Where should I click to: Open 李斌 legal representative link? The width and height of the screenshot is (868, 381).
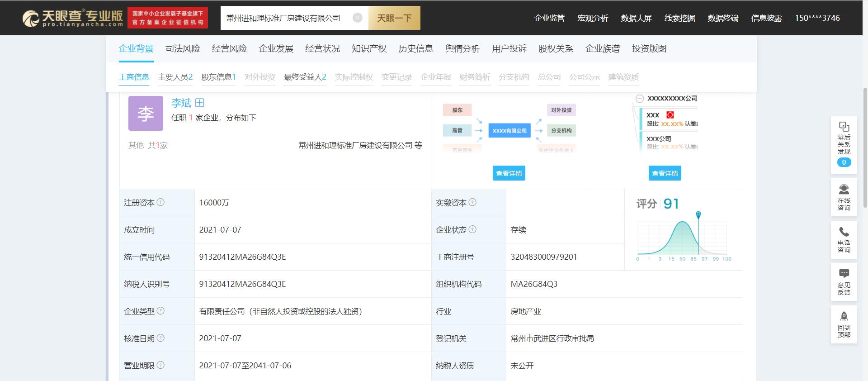click(x=181, y=103)
